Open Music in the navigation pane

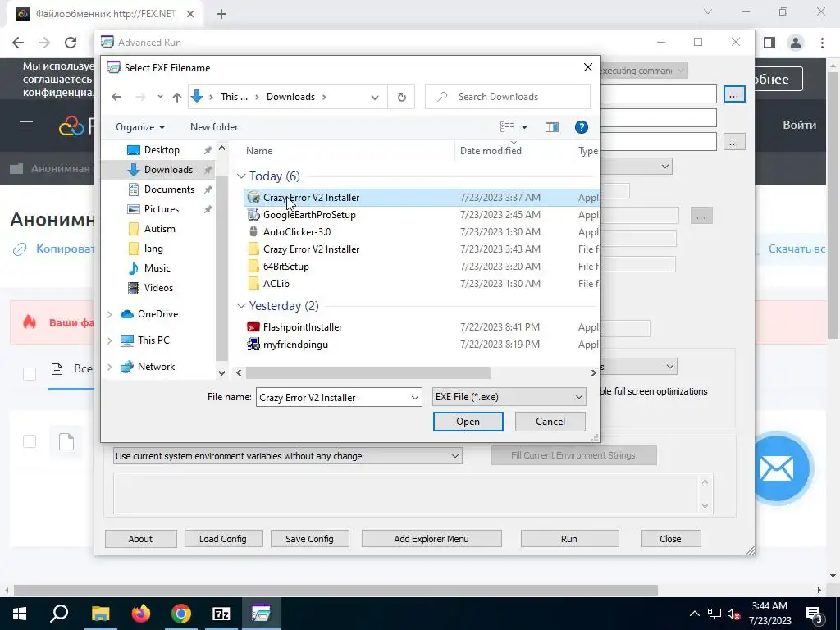pos(157,268)
